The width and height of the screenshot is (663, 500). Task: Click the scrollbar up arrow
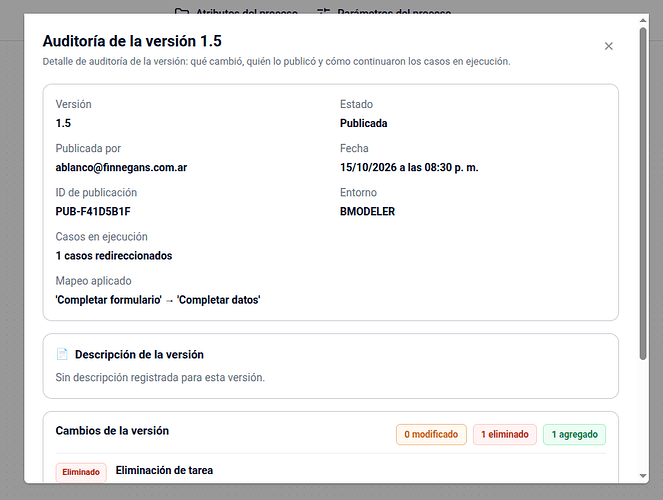point(643,20)
